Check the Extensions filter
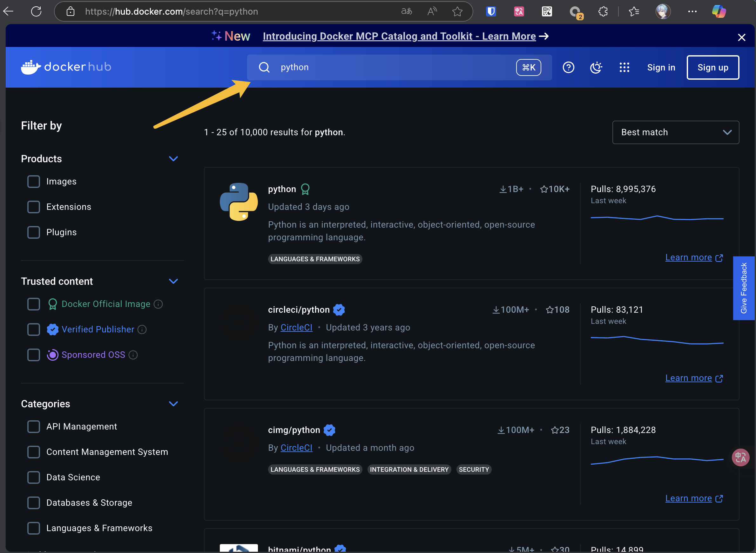This screenshot has width=756, height=553. coord(33,207)
